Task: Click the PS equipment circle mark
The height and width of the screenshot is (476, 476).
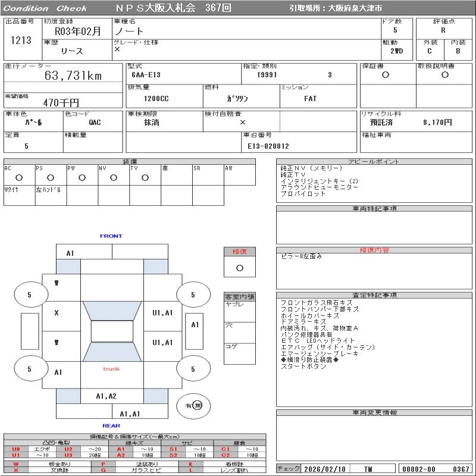Action: [x=51, y=177]
